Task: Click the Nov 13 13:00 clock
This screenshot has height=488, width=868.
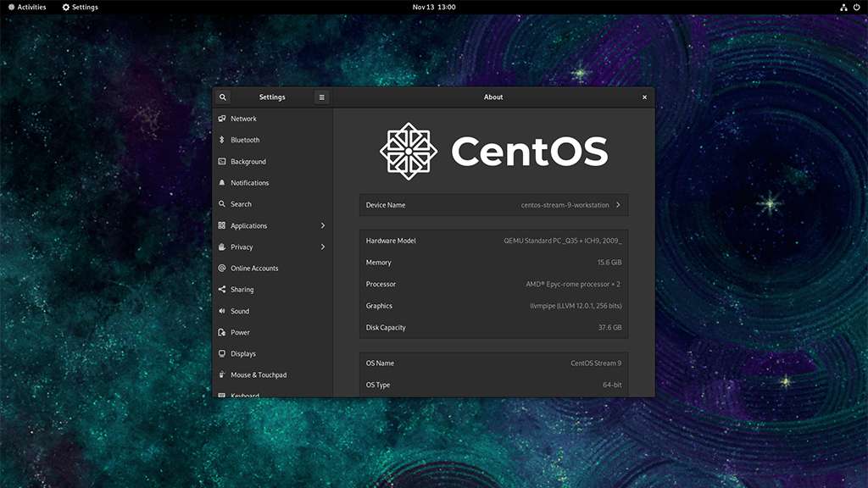Action: coord(434,7)
